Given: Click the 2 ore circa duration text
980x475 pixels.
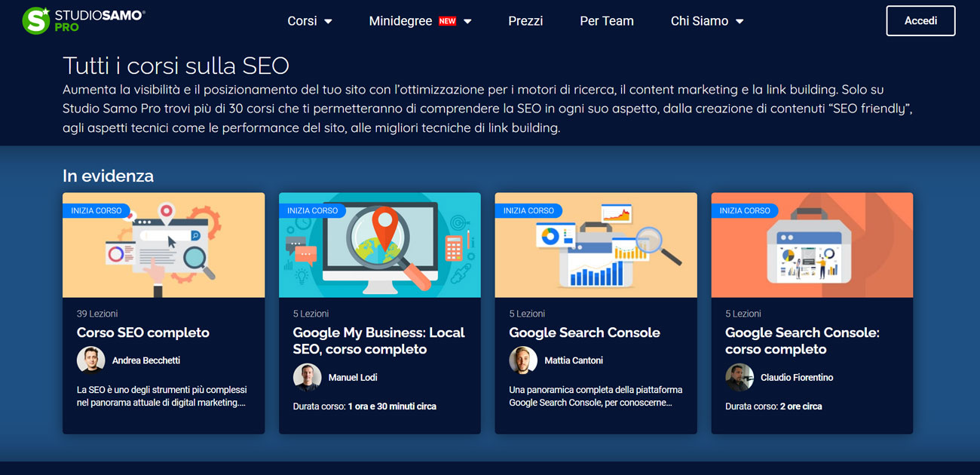Looking at the screenshot, I should (801, 406).
